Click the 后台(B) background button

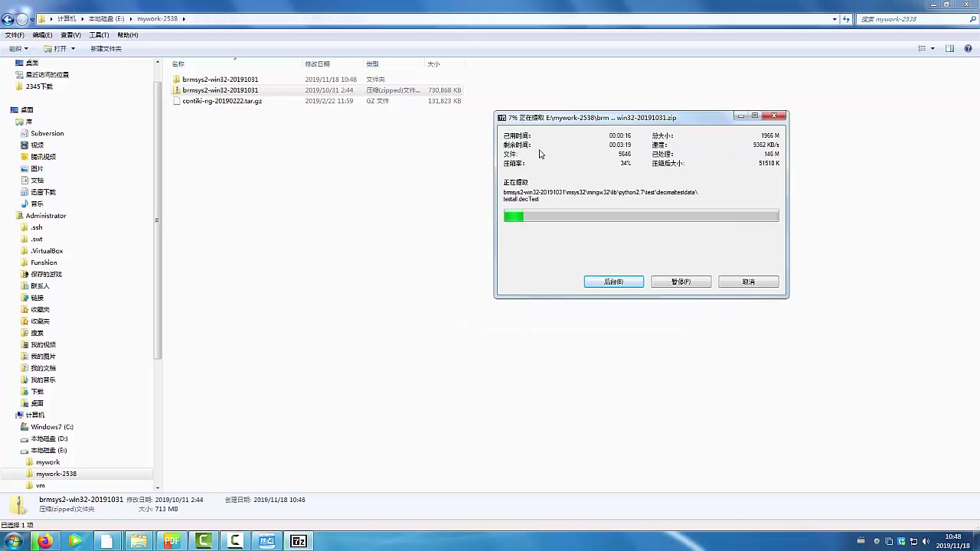[614, 282]
